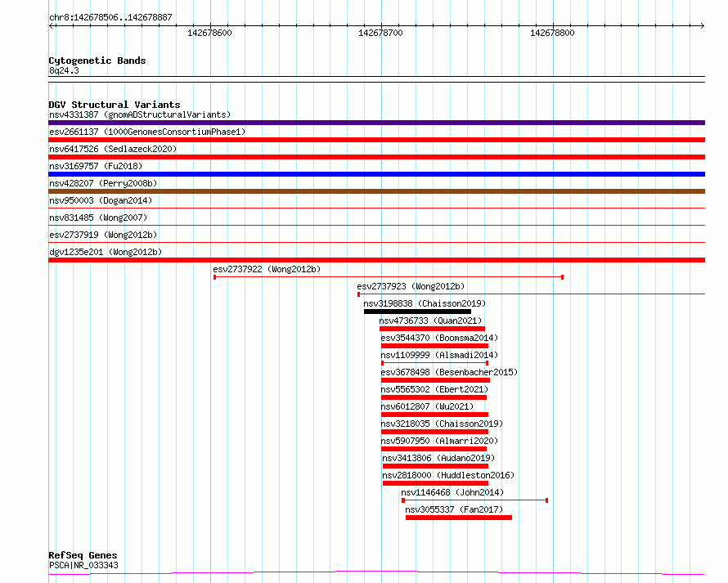Click the nsv2818000 (Huddleston2016) label

click(x=448, y=475)
